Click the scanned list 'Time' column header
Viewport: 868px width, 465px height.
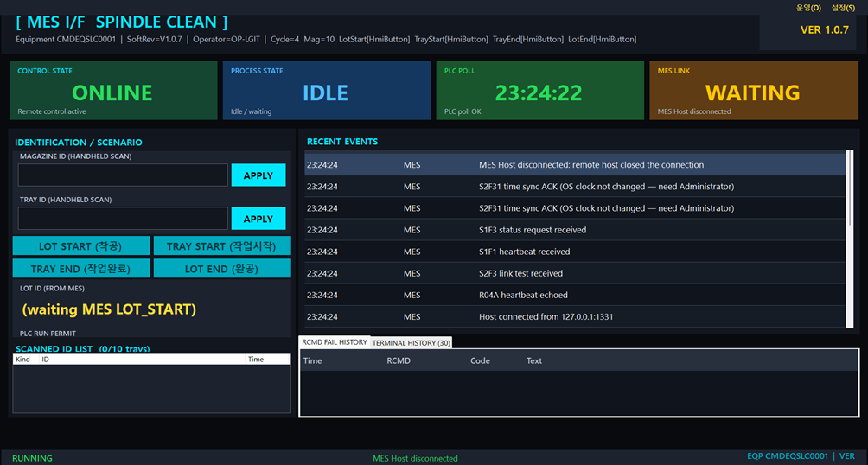tap(268, 360)
